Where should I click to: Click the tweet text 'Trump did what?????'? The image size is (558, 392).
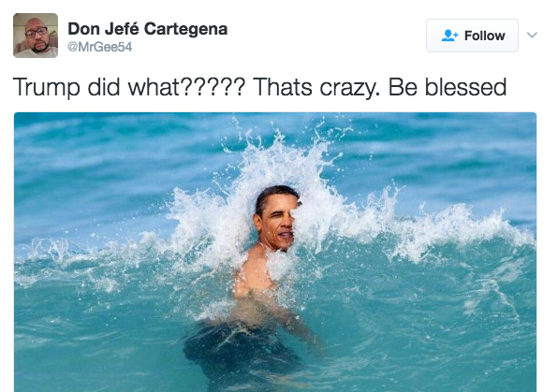pos(129,87)
